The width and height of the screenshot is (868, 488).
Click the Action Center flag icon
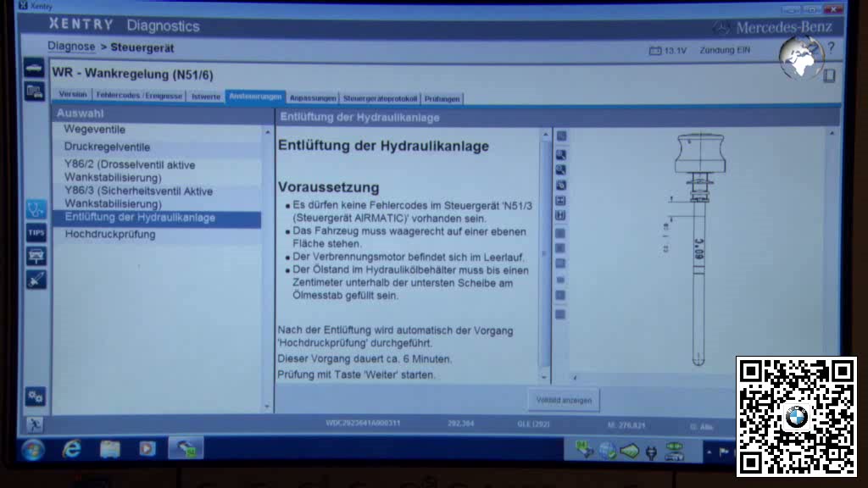(724, 452)
